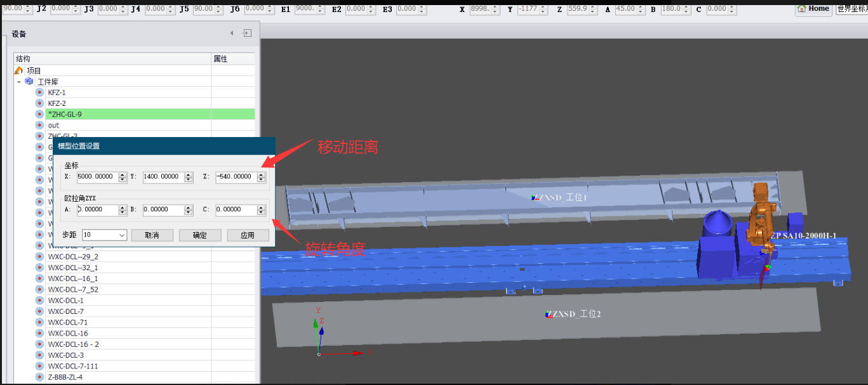
Task: Select the WXC-DCL-16 - 2 tree item
Action: coord(73,344)
